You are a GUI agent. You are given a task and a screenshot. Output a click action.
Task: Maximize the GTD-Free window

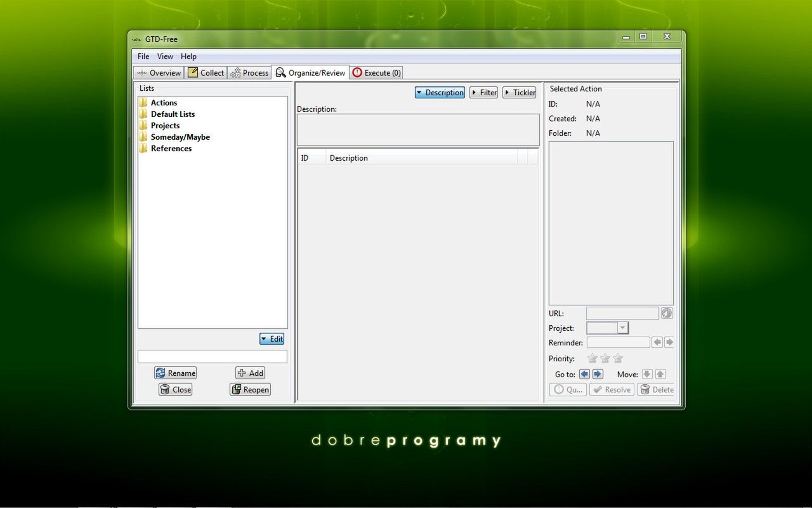643,37
